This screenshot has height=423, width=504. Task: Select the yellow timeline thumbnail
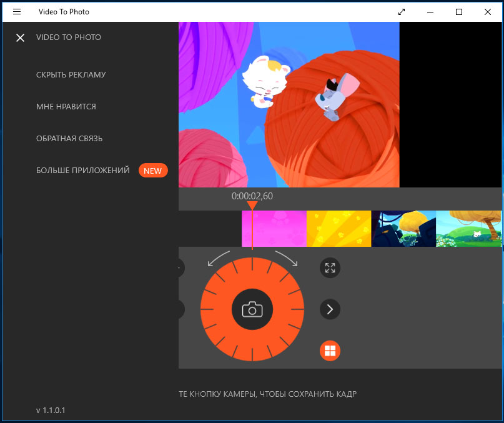point(339,229)
